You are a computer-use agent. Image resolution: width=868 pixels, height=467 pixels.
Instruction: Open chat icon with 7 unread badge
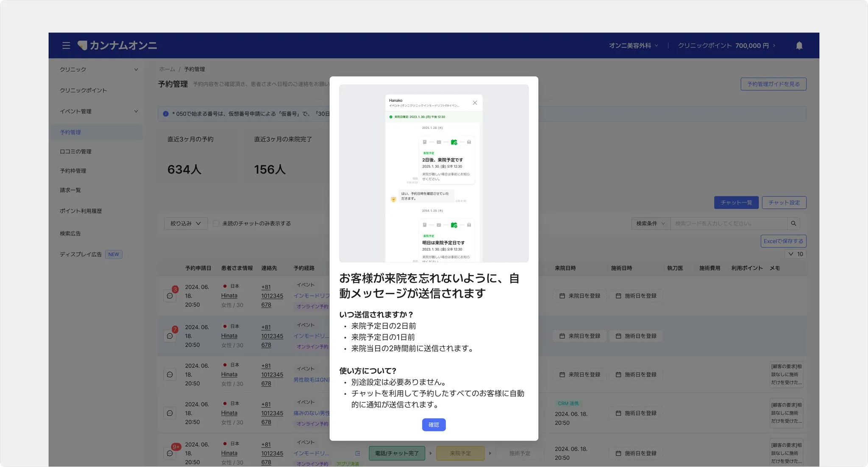point(170,336)
